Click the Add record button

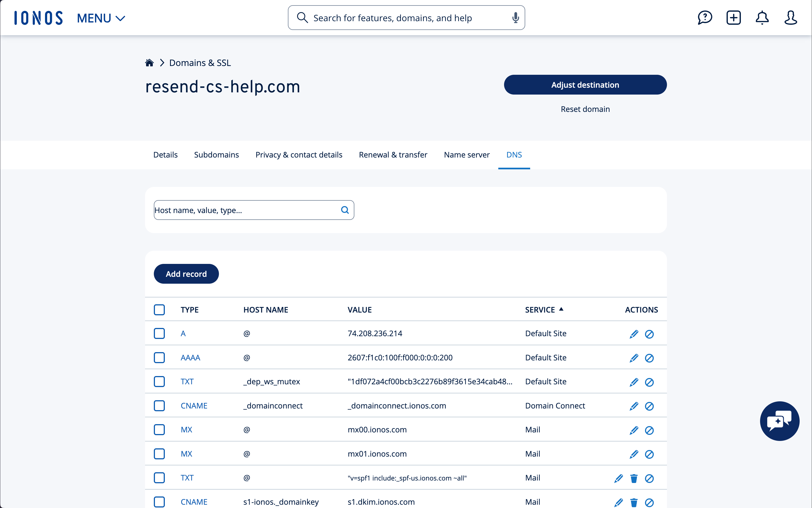tap(186, 274)
